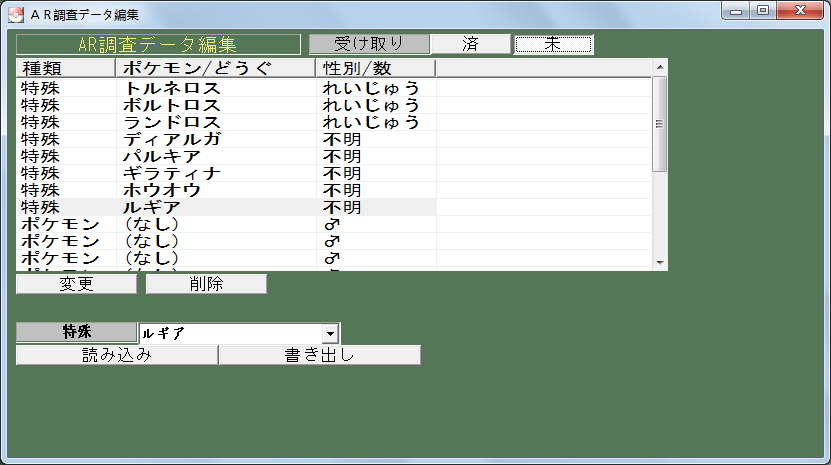
Task: Click the application icon in title bar
Action: click(16, 14)
